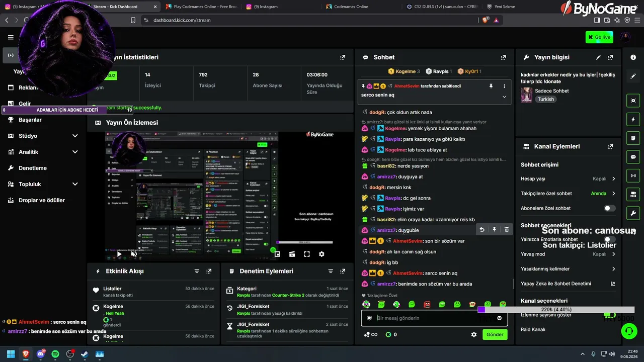Viewport: 644px width, 362px height.
Task: Open Steam from the Windows taskbar
Action: (x=85, y=354)
